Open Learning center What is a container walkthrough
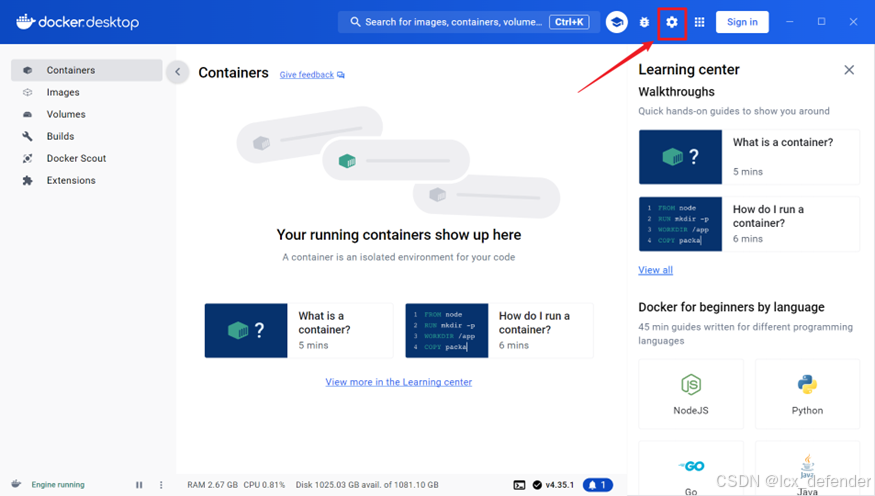This screenshot has height=496, width=875. [x=749, y=157]
